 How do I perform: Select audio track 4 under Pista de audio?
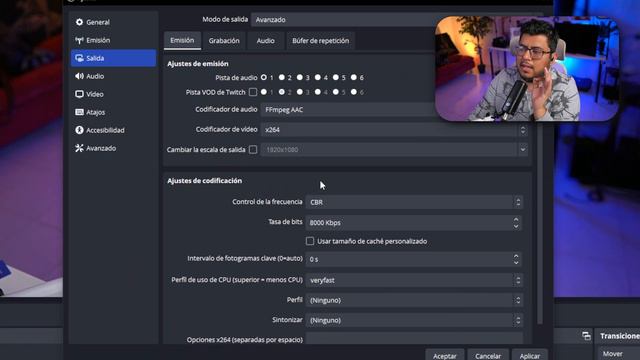[x=318, y=77]
